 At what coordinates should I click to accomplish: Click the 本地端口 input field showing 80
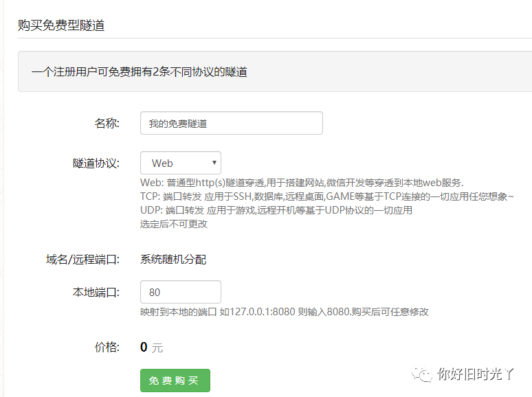coord(181,292)
